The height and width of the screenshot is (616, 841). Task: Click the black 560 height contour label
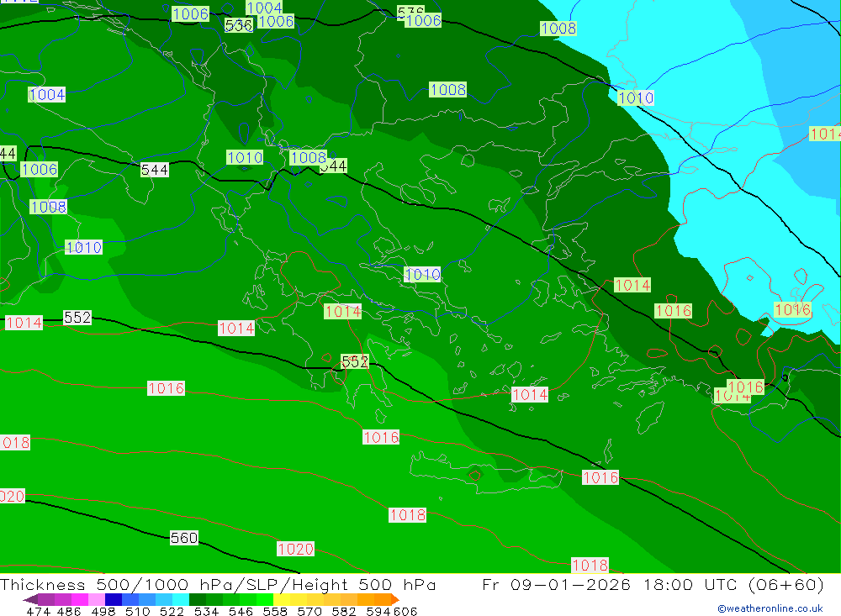pyautogui.click(x=184, y=538)
